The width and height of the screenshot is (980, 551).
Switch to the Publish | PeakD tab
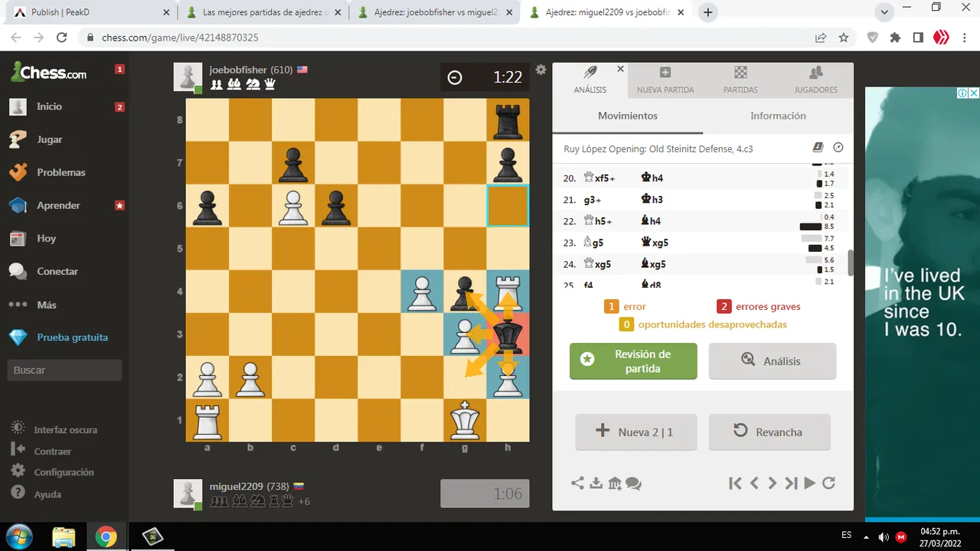92,12
